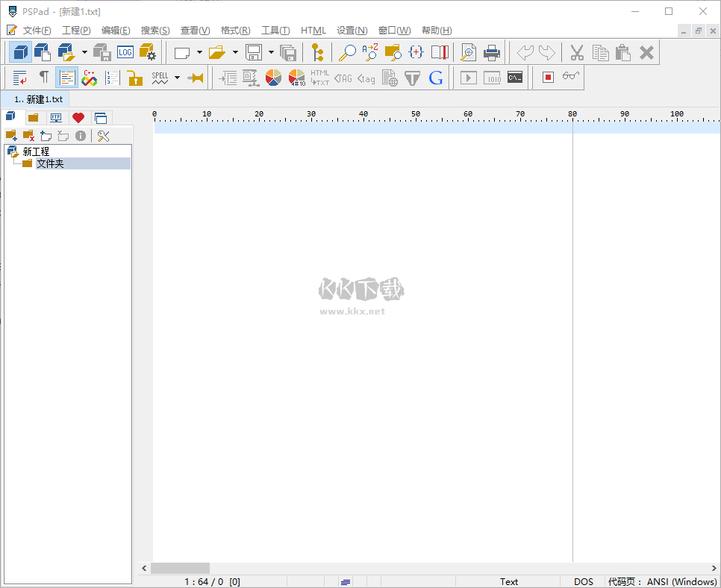Expand the Open folder dropdown arrow
This screenshot has width=721, height=588.
click(x=235, y=52)
